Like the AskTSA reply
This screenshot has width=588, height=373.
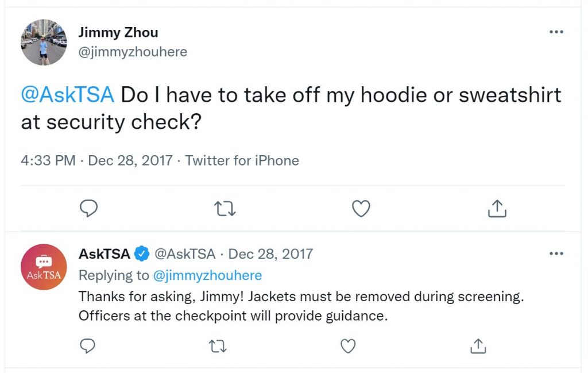coord(348,346)
